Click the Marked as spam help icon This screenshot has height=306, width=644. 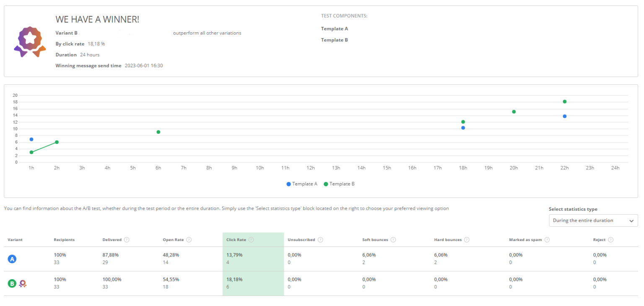[x=547, y=240]
